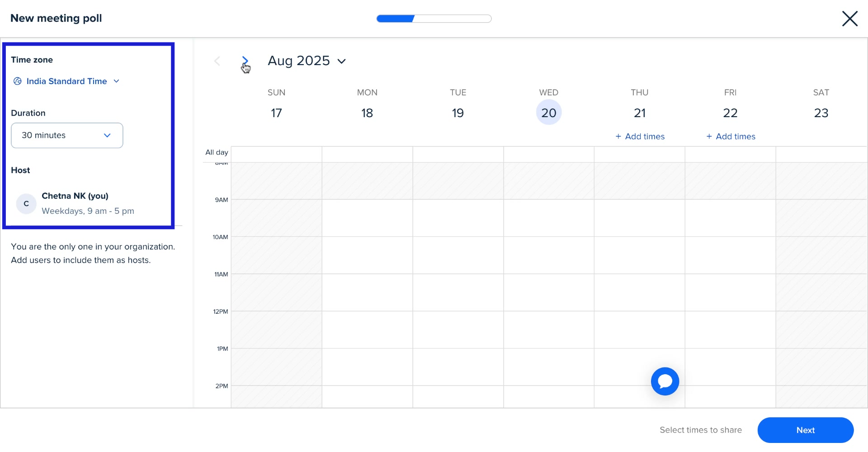Viewport: 868px width, 452px height.
Task: Click the plus icon for Add times under Thursday
Action: [618, 136]
